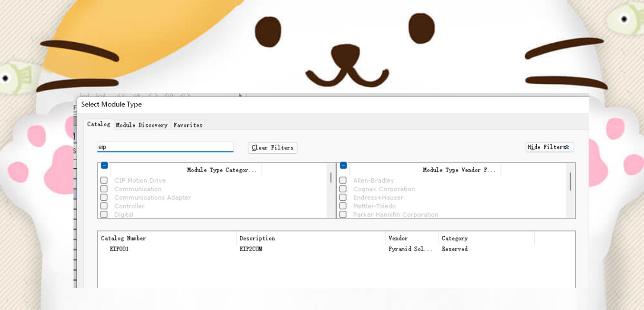Viewport: 644px width, 310px height.
Task: Check the Parker Hannifin Corporation vendor filter
Action: 343,215
